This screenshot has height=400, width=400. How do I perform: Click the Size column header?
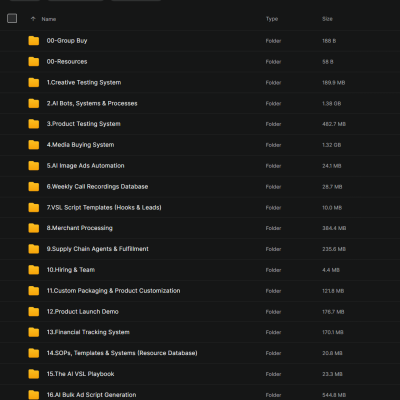click(327, 19)
